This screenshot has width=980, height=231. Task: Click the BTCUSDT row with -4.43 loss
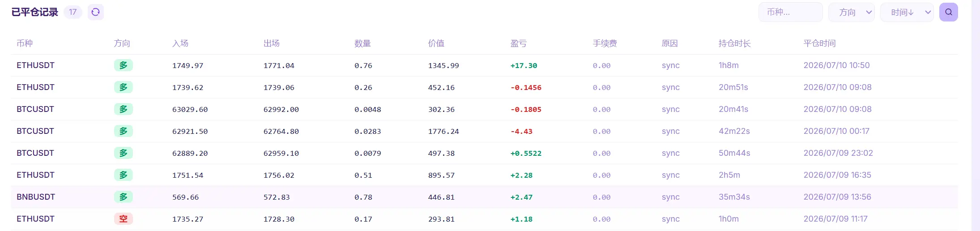click(484, 131)
